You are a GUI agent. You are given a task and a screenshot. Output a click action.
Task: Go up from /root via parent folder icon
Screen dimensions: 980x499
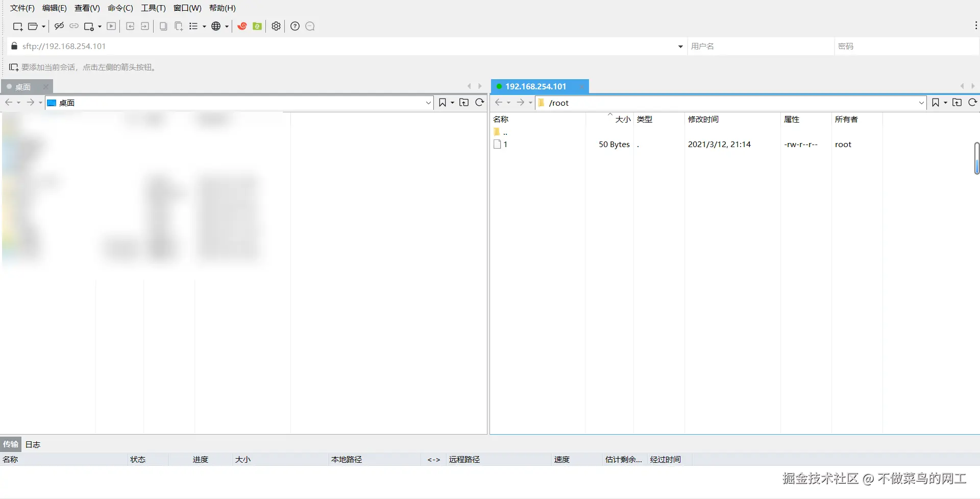[957, 103]
